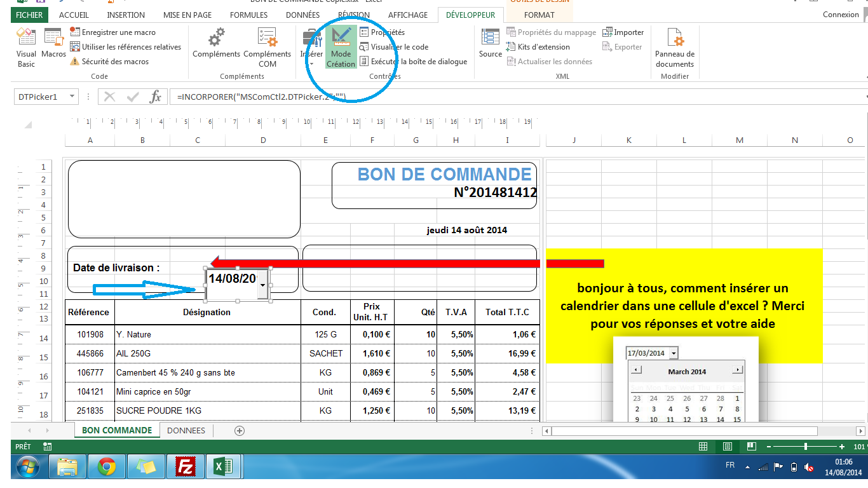Go to next month in March 2014 calendar
Image resolution: width=868 pixels, height=488 pixels.
(x=737, y=370)
